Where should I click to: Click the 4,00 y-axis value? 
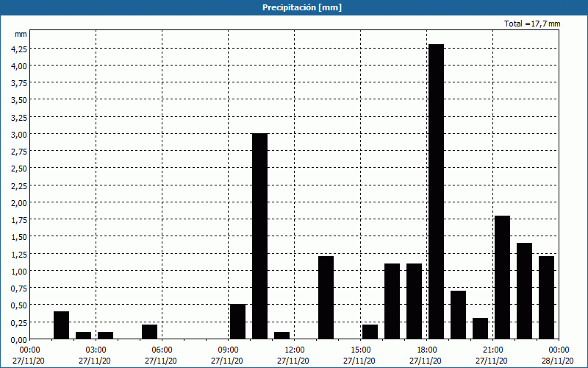[19, 66]
